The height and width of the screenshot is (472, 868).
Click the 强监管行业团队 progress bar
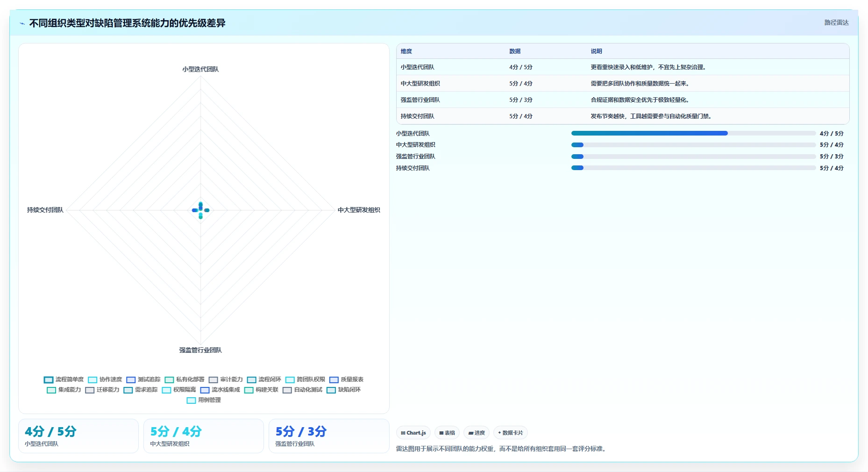point(693,157)
